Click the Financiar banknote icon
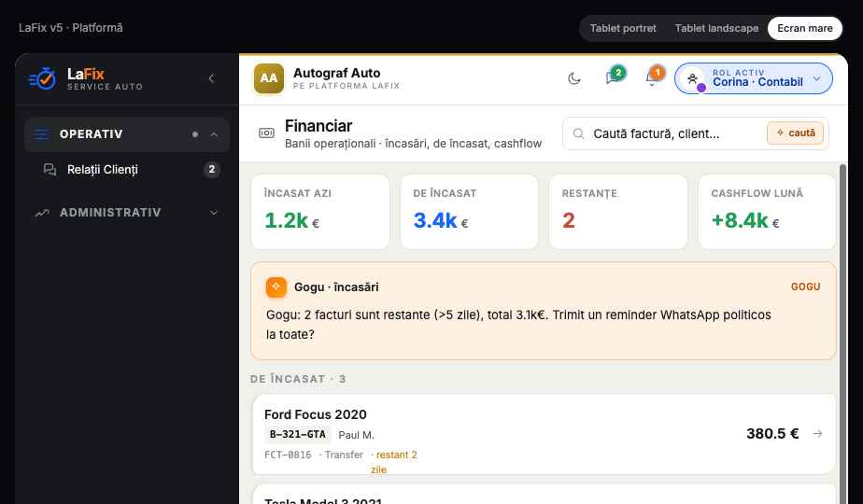863x504 pixels. (266, 133)
